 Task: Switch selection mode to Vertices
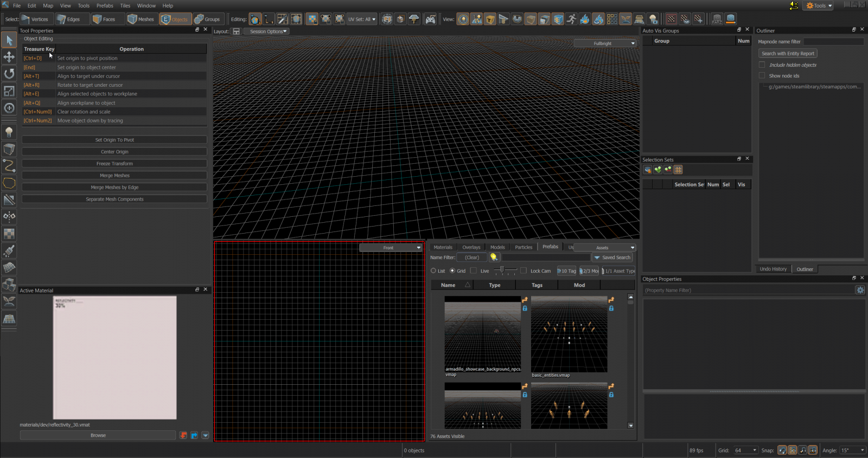[35, 19]
